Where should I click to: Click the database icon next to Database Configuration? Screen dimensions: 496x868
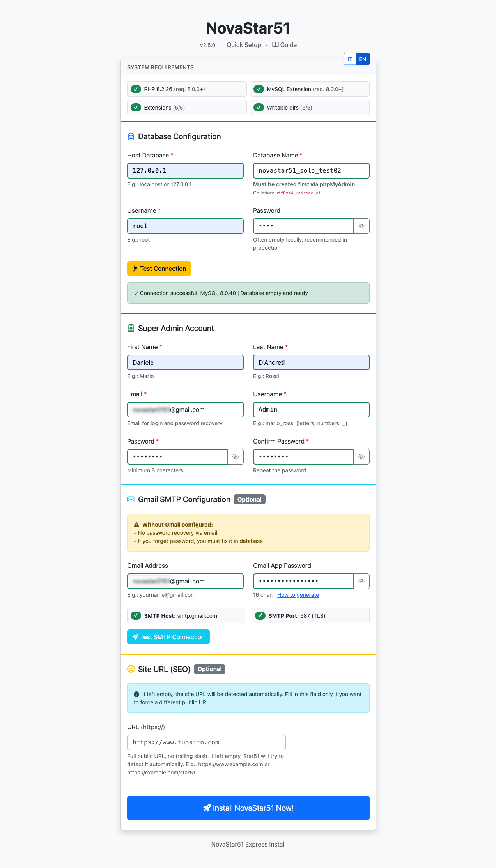131,136
